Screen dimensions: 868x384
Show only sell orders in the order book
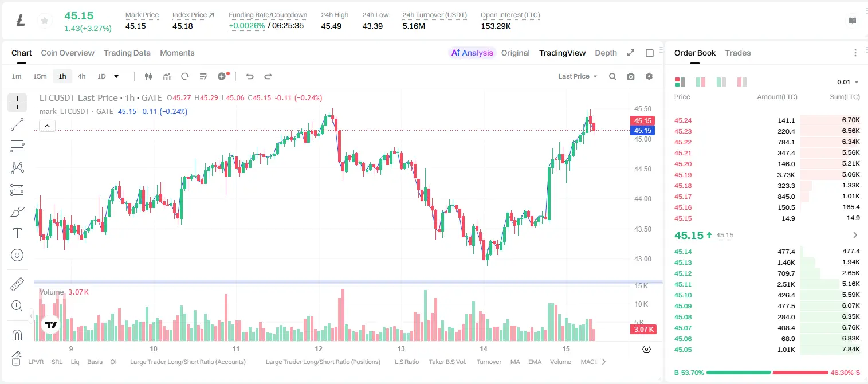(x=742, y=82)
